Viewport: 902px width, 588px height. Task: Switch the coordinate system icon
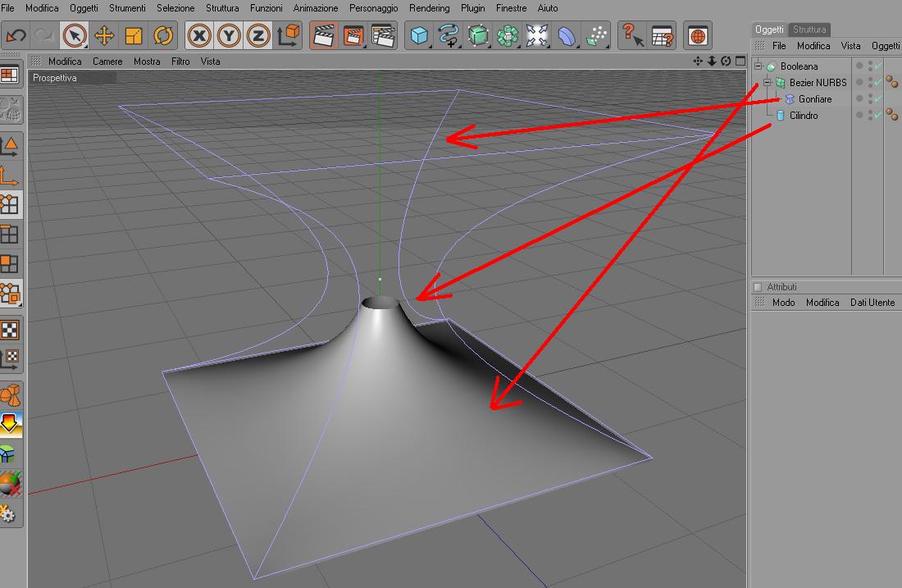click(288, 35)
